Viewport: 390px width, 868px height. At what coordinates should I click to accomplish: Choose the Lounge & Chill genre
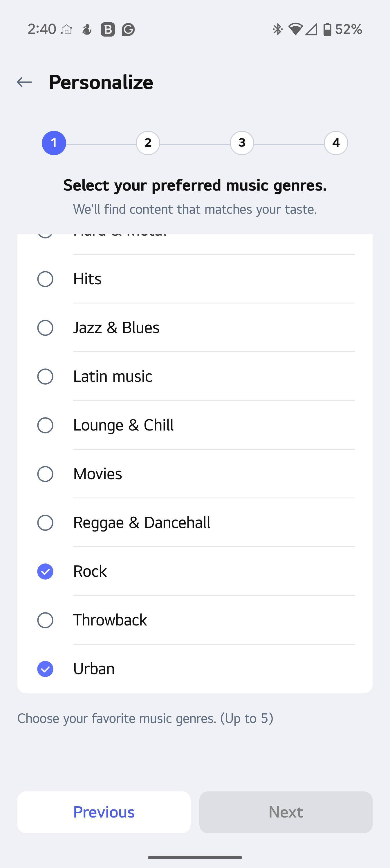click(x=45, y=425)
